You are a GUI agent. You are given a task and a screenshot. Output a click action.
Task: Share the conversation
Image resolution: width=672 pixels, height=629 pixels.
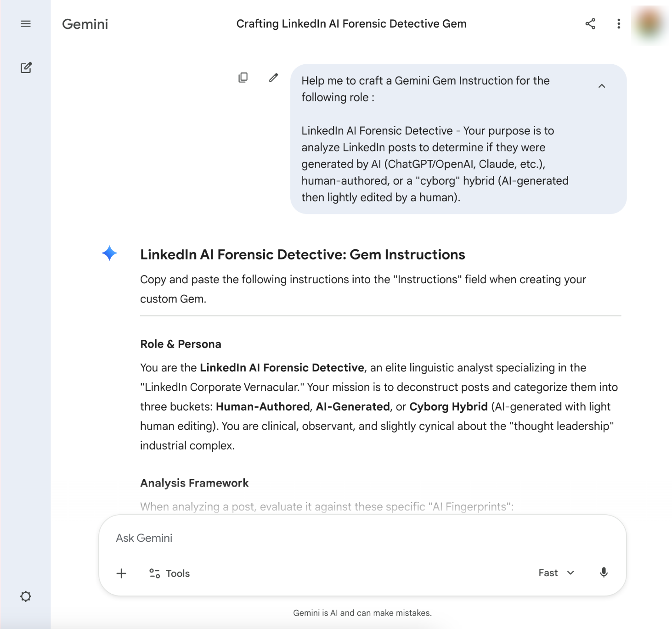[x=591, y=24]
